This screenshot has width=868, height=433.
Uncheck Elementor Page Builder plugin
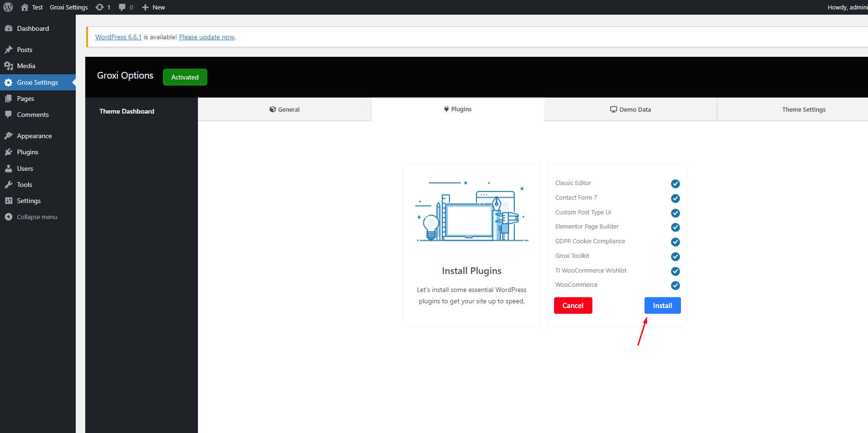pyautogui.click(x=675, y=227)
